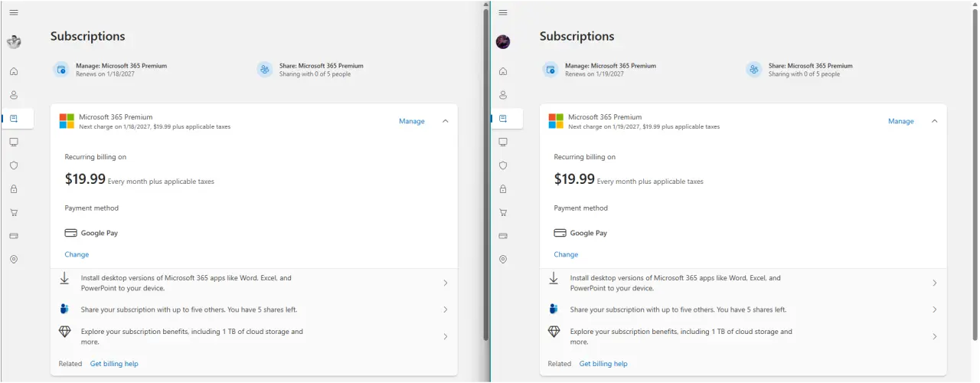Open hamburger menu in left window

coord(14,12)
